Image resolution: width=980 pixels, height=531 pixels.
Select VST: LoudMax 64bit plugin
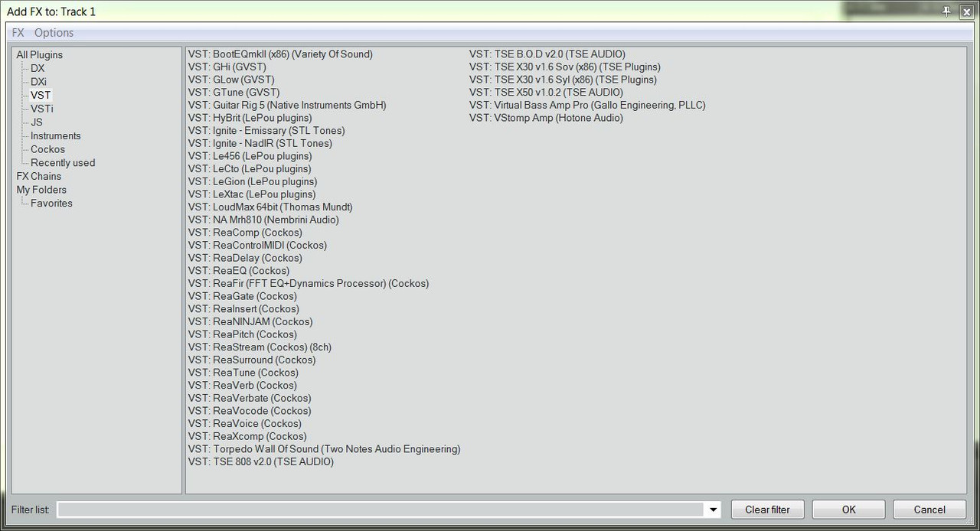[270, 207]
